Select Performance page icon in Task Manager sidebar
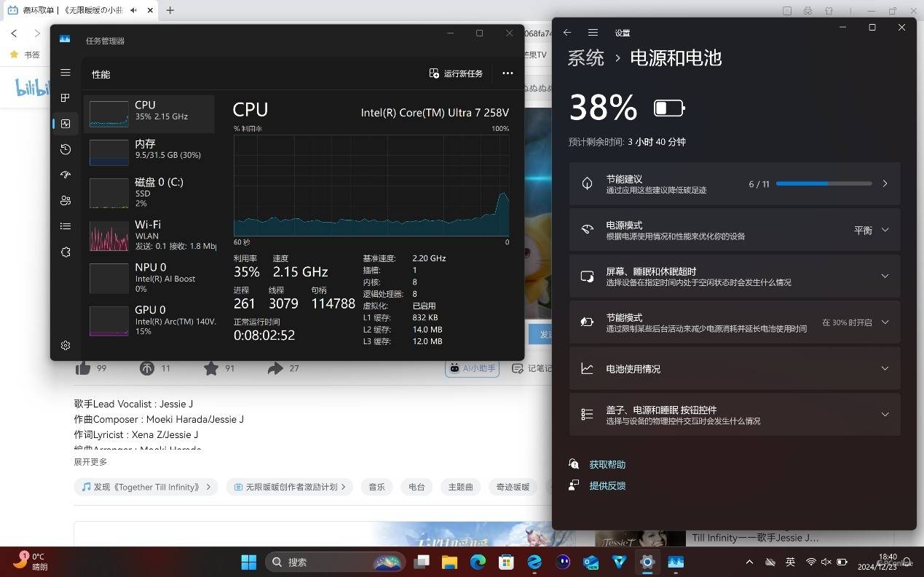Image resolution: width=924 pixels, height=577 pixels. coord(66,124)
